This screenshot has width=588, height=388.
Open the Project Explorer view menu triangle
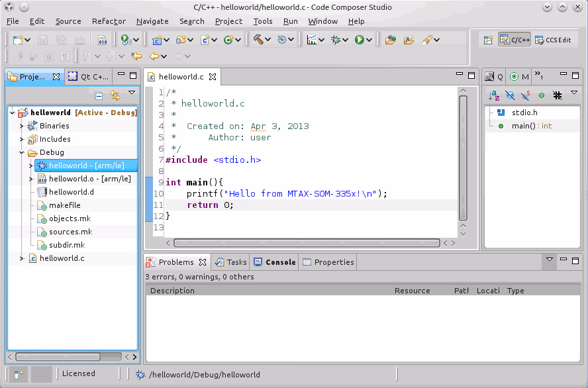point(132,93)
